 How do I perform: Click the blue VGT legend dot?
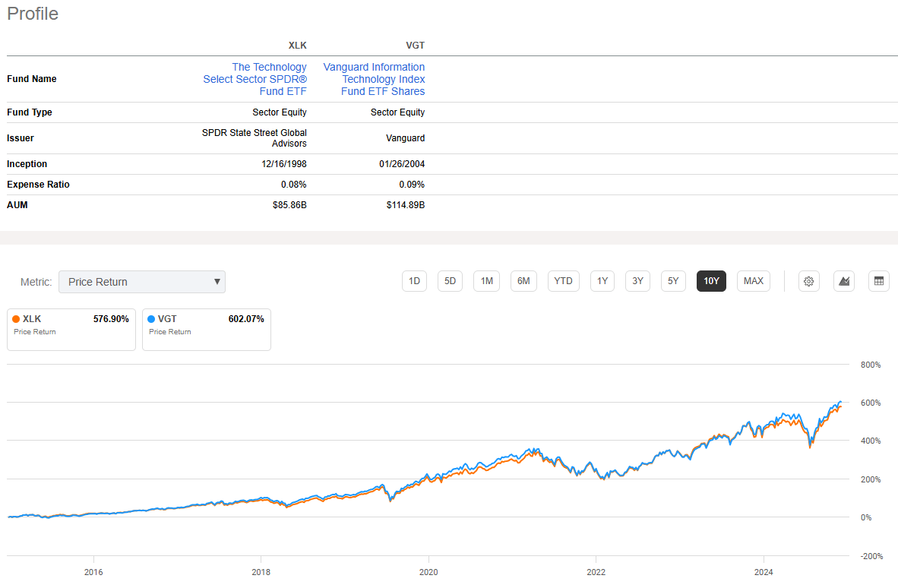150,319
